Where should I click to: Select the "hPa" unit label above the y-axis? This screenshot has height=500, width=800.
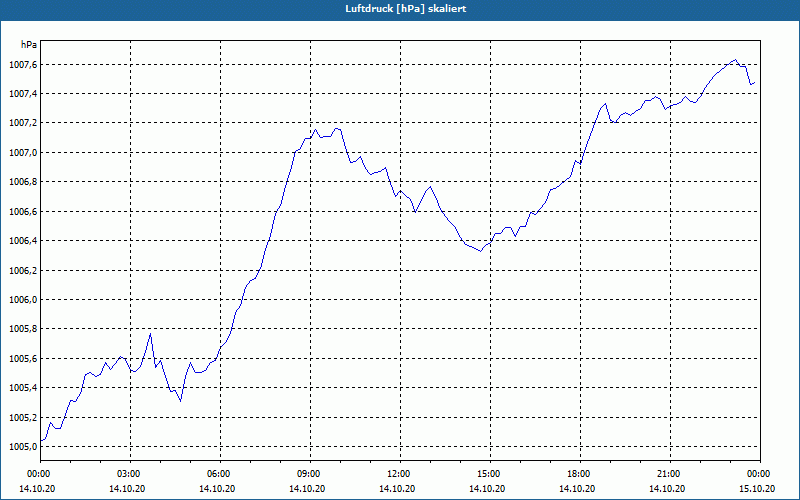click(29, 45)
